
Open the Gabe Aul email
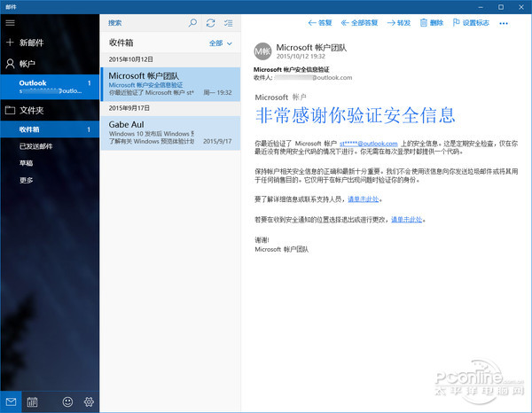tap(170, 133)
